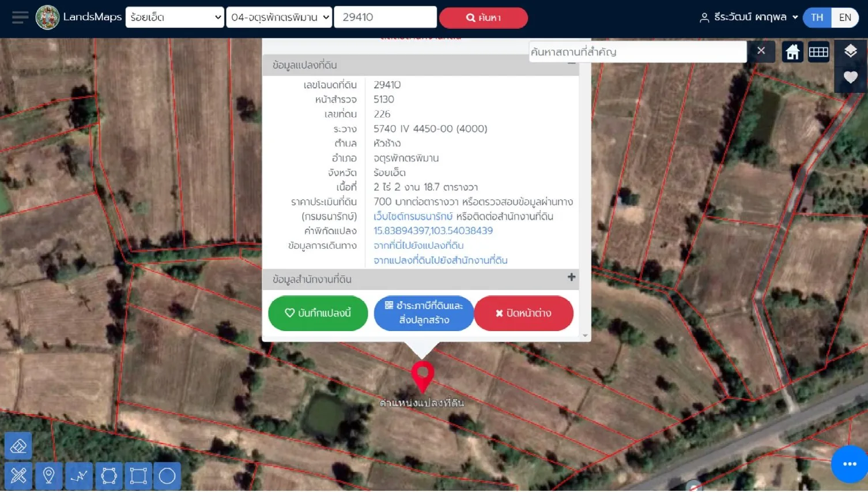Open saved favorites with the heart icon

(851, 77)
